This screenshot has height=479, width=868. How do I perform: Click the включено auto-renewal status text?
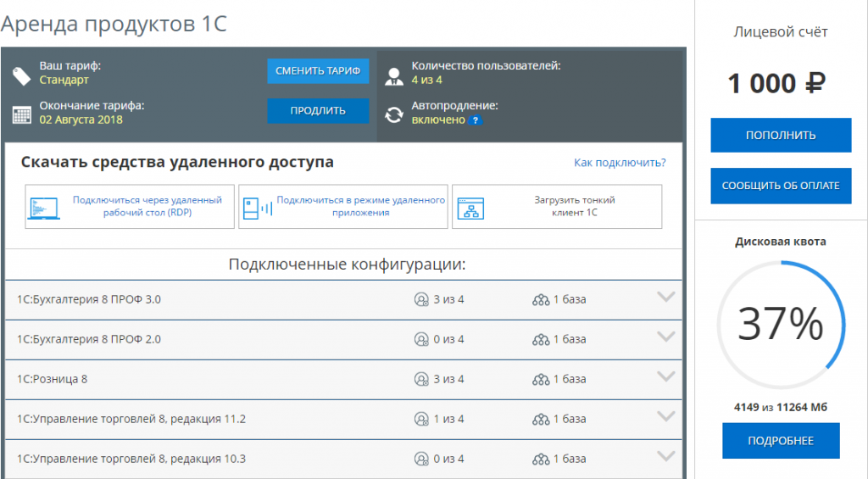pos(438,120)
